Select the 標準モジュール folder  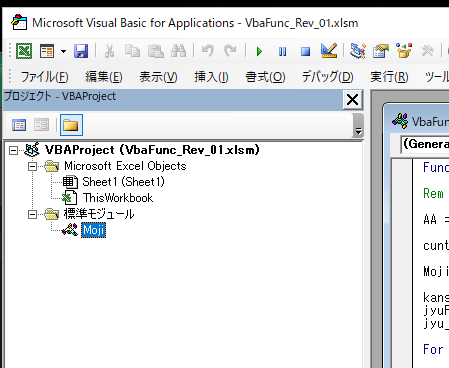pyautogui.click(x=99, y=214)
